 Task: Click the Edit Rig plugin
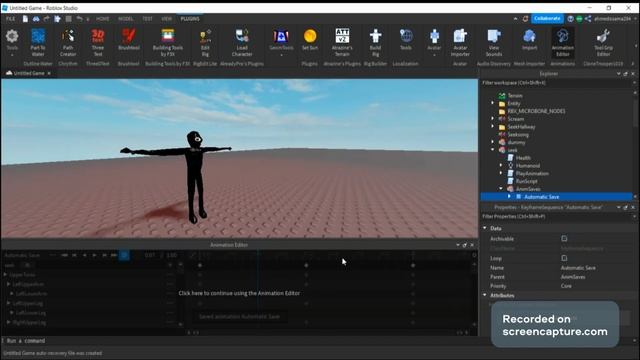point(205,43)
